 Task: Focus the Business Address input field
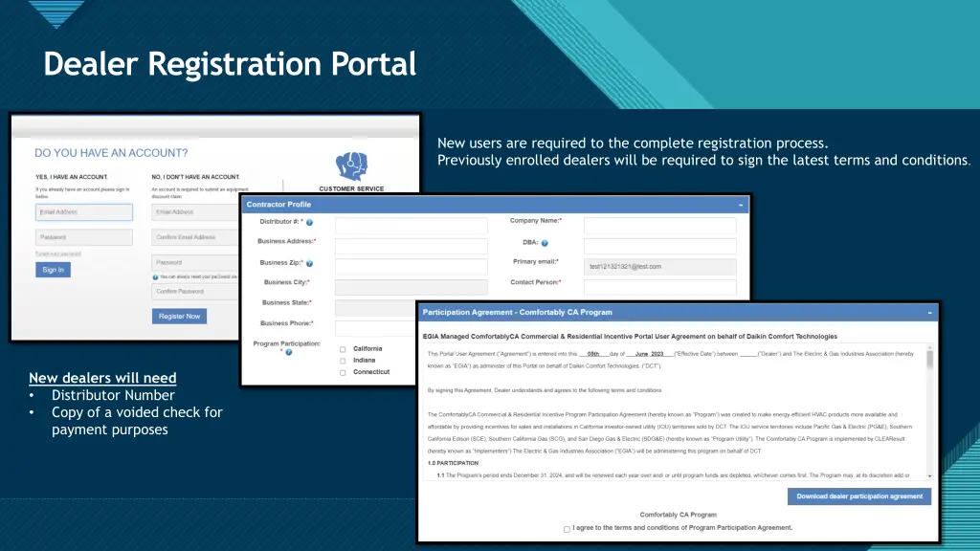(x=412, y=246)
